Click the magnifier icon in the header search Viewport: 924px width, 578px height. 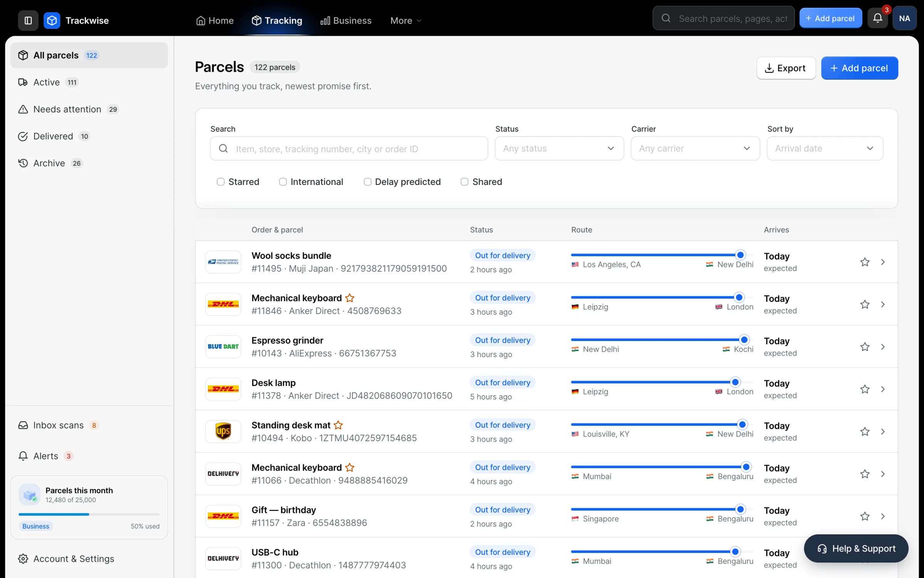(666, 18)
